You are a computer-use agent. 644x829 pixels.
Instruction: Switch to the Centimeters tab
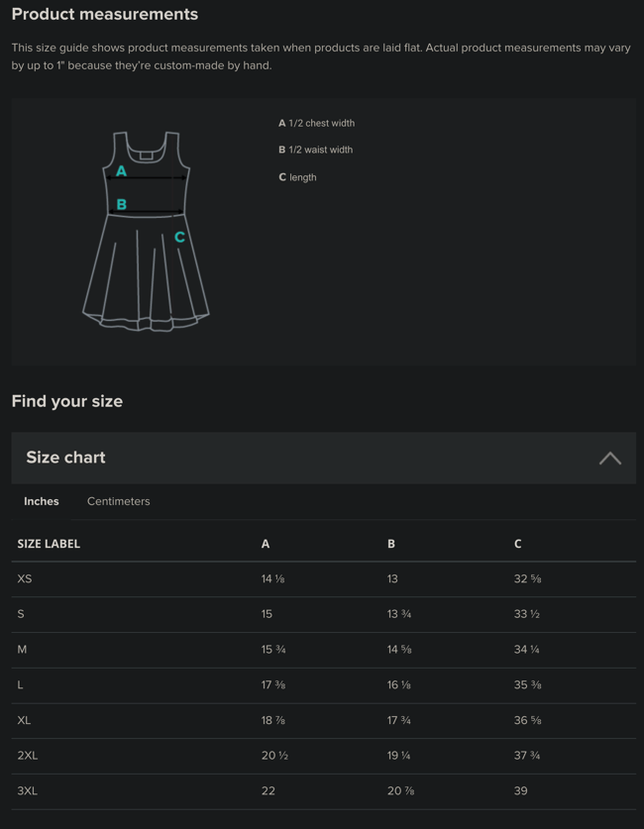click(118, 501)
